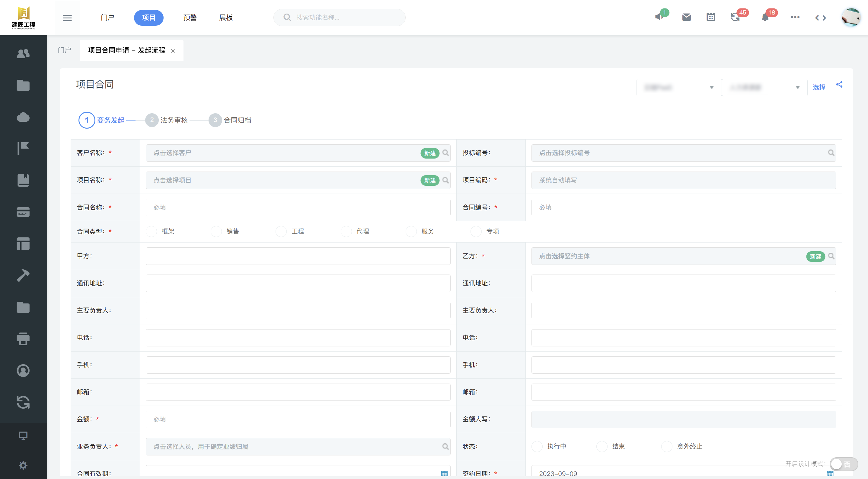Open the calendar icon in header
The image size is (868, 479).
click(x=711, y=17)
